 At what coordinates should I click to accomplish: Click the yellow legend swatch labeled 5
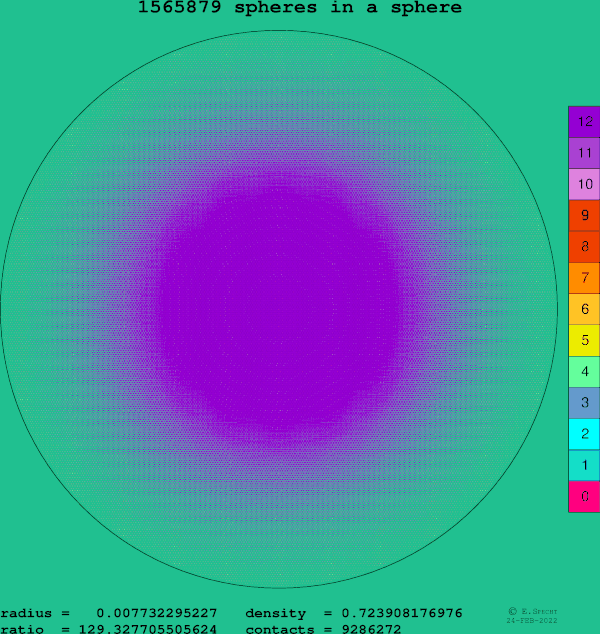584,340
